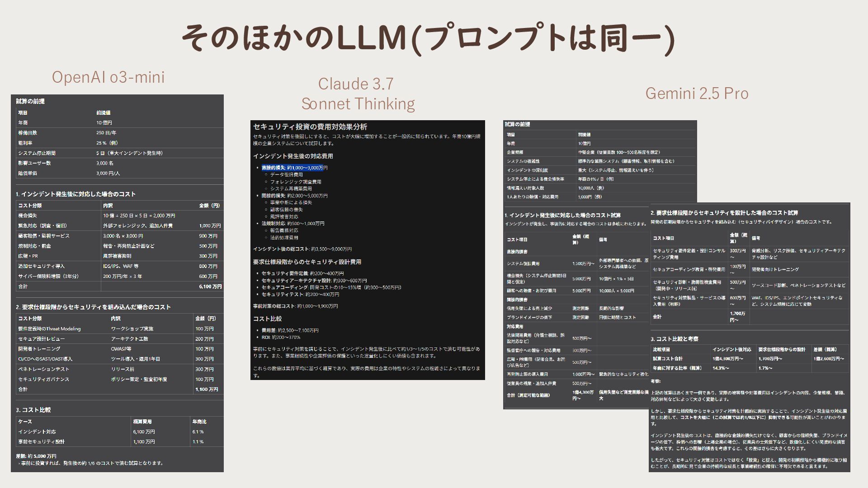The image size is (868, 488).
Task: Click the 1,100 万円 total row in o3-mini table
Action: coord(207,389)
